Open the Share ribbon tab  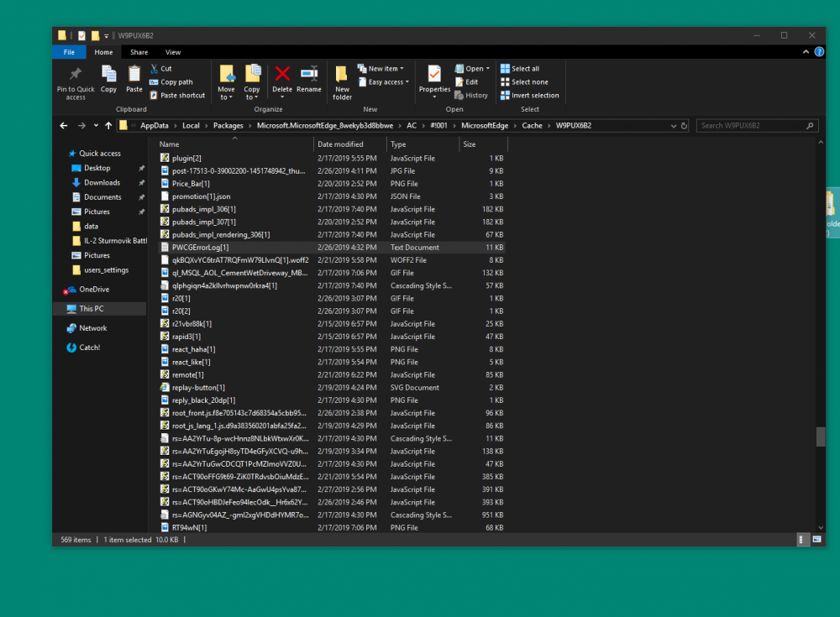[139, 52]
